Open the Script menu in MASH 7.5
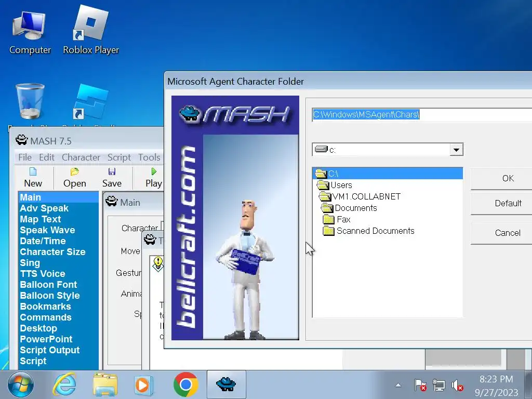The height and width of the screenshot is (399, 532). (x=119, y=157)
